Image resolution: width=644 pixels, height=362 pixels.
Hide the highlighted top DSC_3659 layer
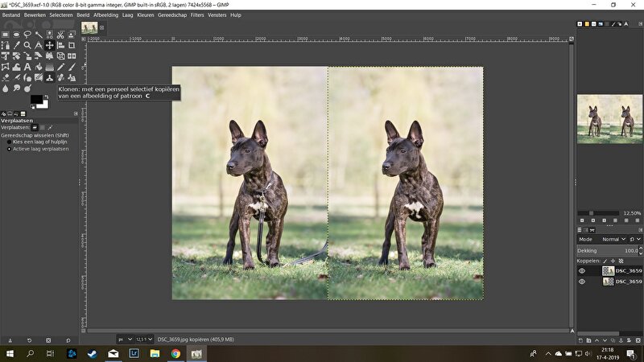pyautogui.click(x=581, y=271)
